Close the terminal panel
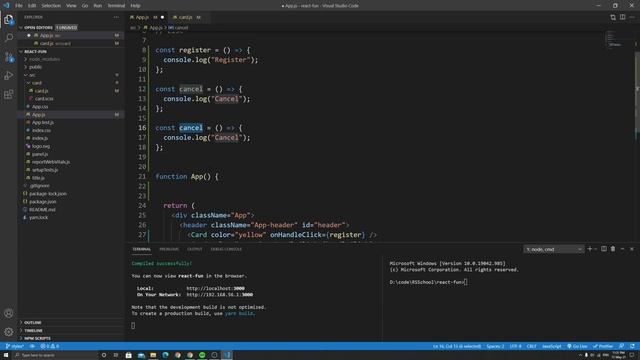 pos(632,249)
